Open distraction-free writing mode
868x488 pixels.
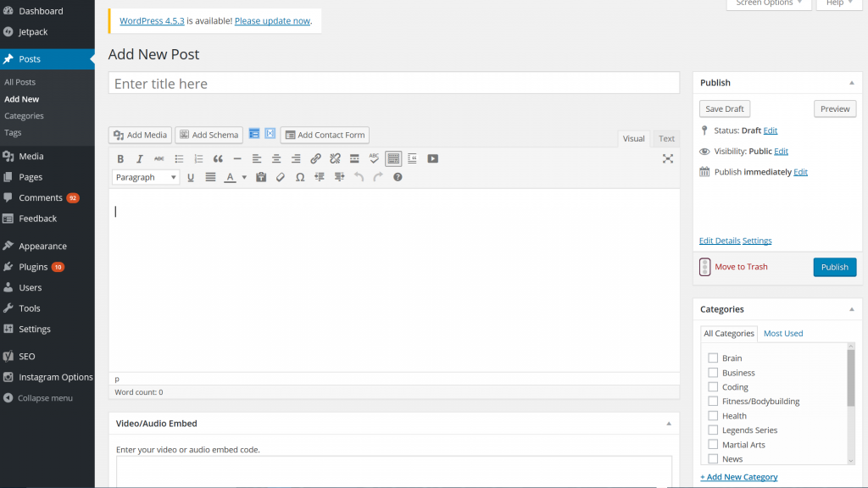[668, 158]
